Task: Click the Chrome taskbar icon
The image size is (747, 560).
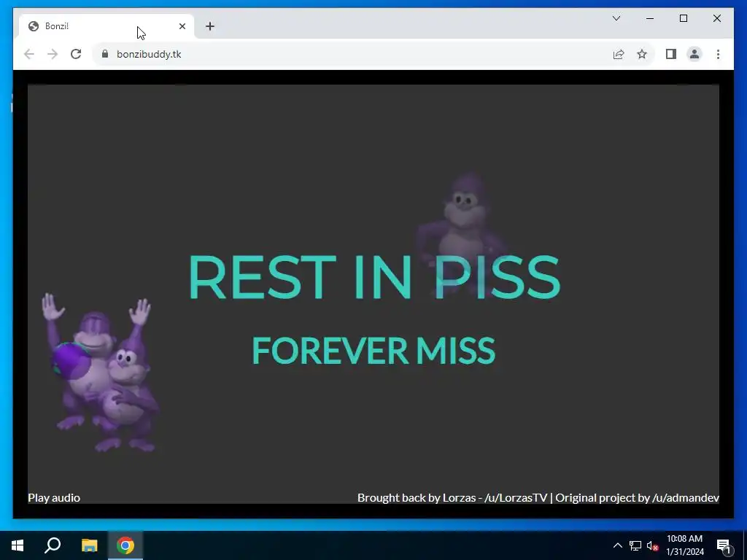Action: (125, 545)
